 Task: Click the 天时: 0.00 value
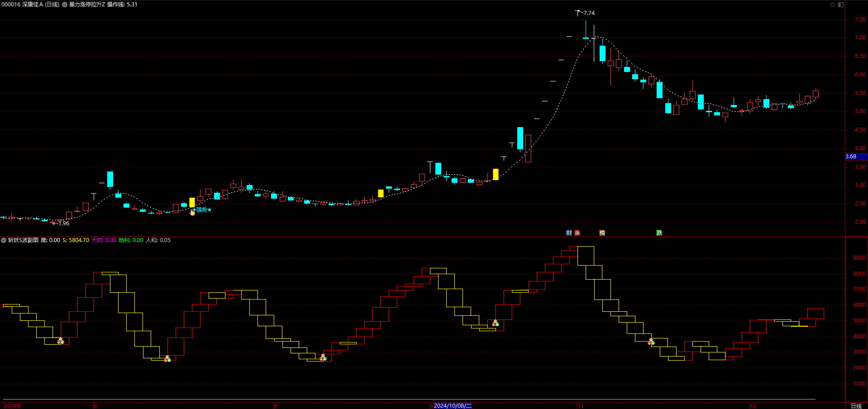(x=104, y=240)
